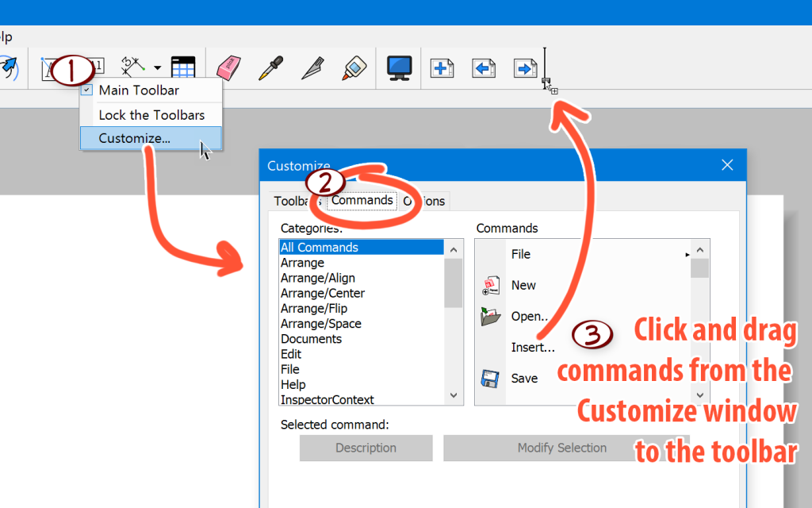Open the dimension tool dropdown arrow
The height and width of the screenshot is (508, 812).
158,68
